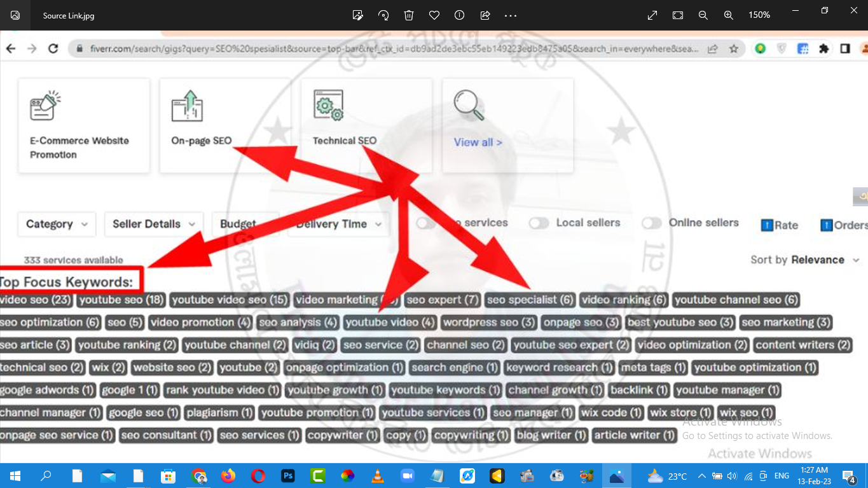Open the See more three-dots menu

511,15
